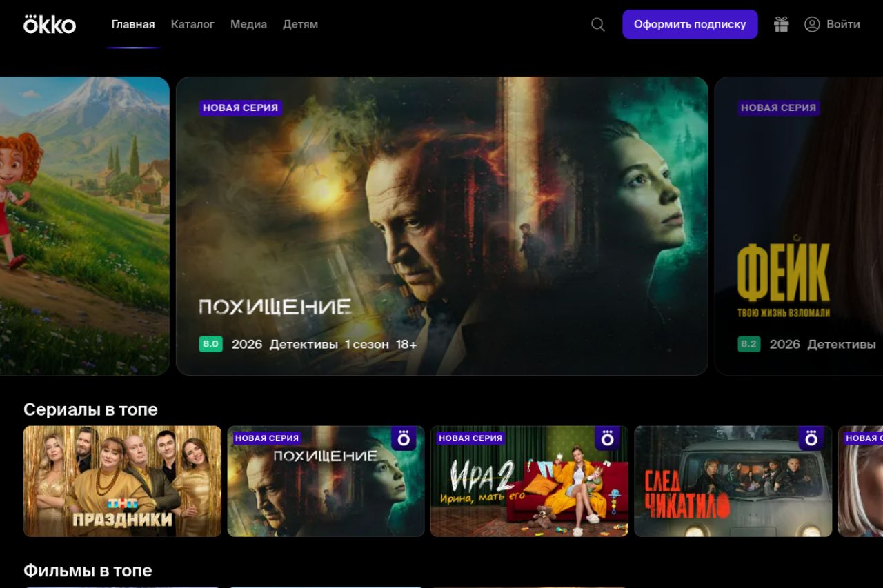Open the Ира 2 series thumbnail
This screenshot has height=588, width=883.
tap(529, 481)
